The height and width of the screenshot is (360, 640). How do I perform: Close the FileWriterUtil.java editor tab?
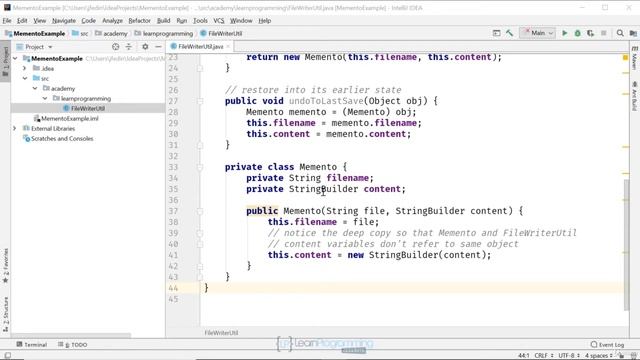pos(228,47)
